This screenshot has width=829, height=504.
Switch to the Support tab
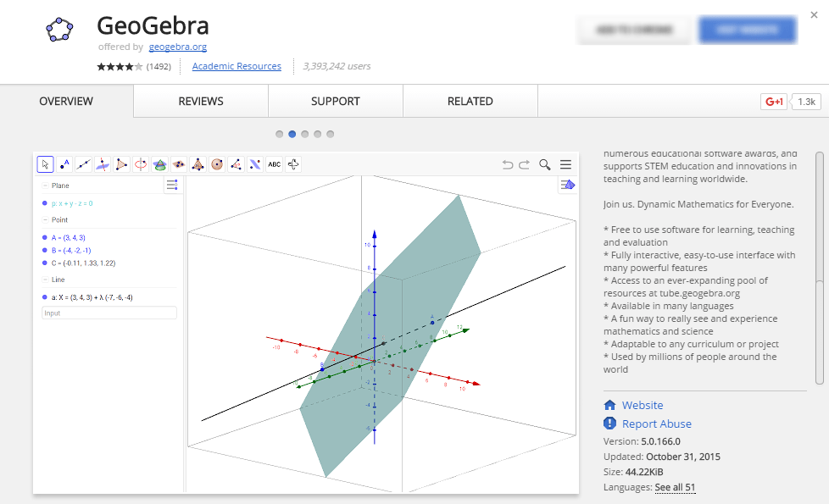pyautogui.click(x=335, y=101)
